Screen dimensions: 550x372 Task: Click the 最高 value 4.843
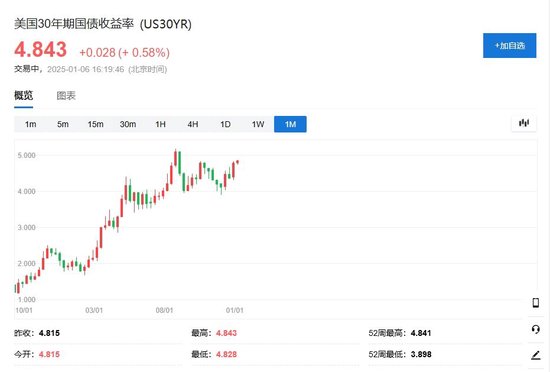click(x=226, y=333)
